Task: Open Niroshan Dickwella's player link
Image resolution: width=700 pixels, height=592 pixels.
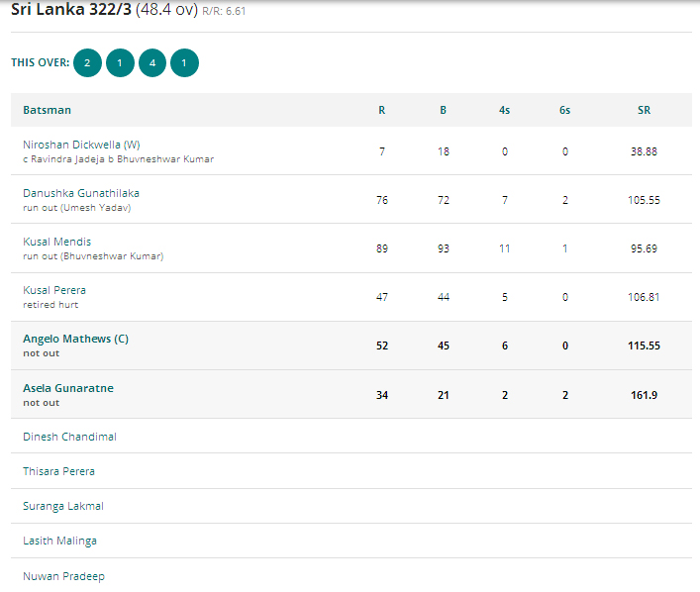Action: (x=81, y=145)
